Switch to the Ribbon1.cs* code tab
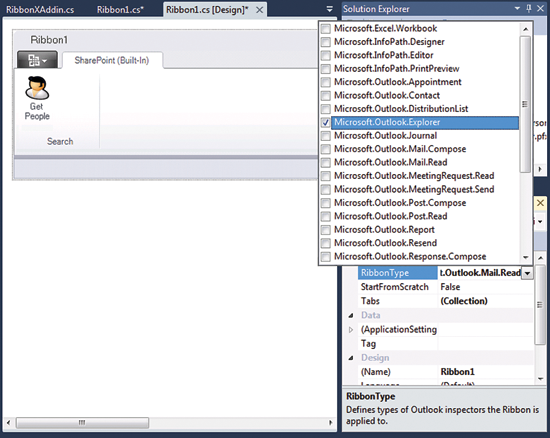Screen dimensions: 550x438 point(120,9)
